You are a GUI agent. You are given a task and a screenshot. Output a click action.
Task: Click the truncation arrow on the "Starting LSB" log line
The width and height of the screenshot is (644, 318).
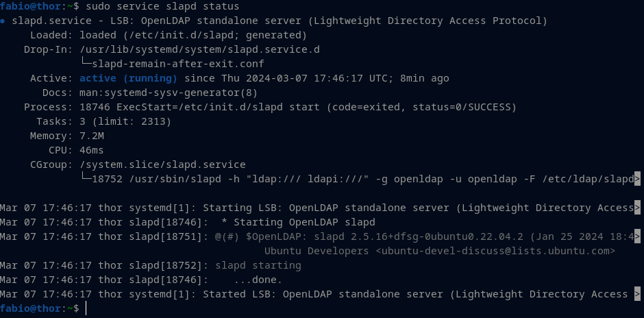pos(638,208)
